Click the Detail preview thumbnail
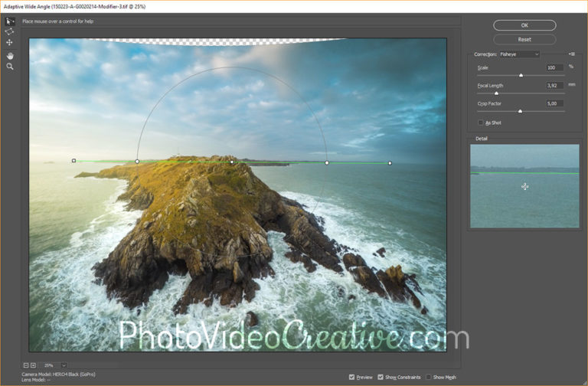This screenshot has width=588, height=386. point(524,186)
